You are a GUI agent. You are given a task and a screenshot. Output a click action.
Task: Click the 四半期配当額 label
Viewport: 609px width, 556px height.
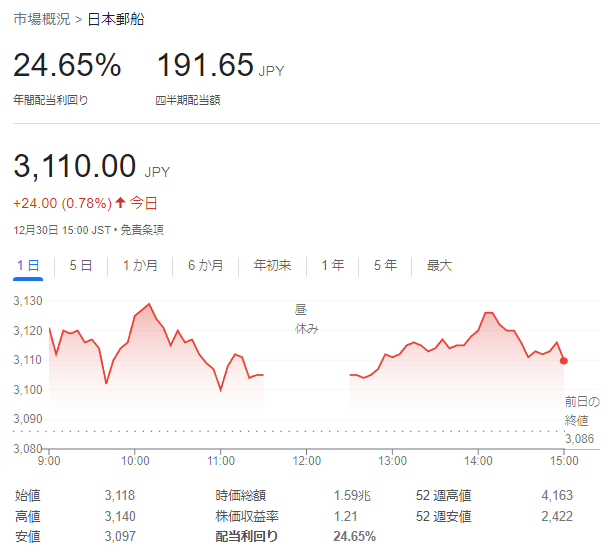coord(188,100)
